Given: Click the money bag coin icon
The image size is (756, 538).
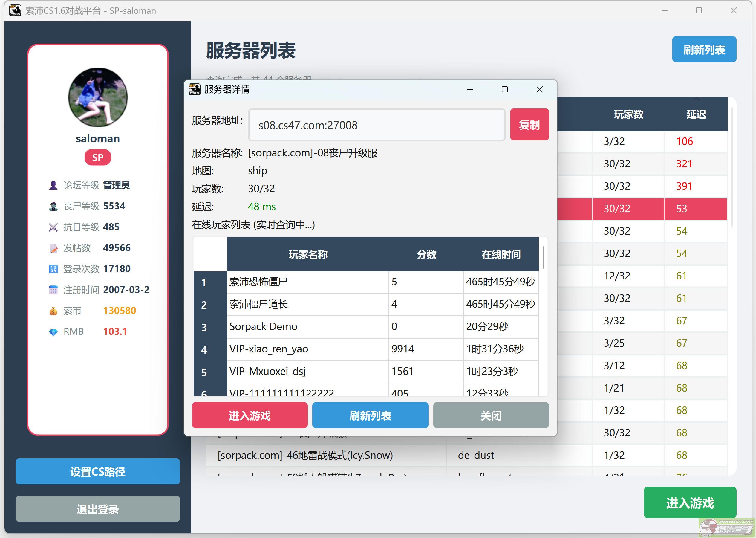Looking at the screenshot, I should [x=53, y=311].
